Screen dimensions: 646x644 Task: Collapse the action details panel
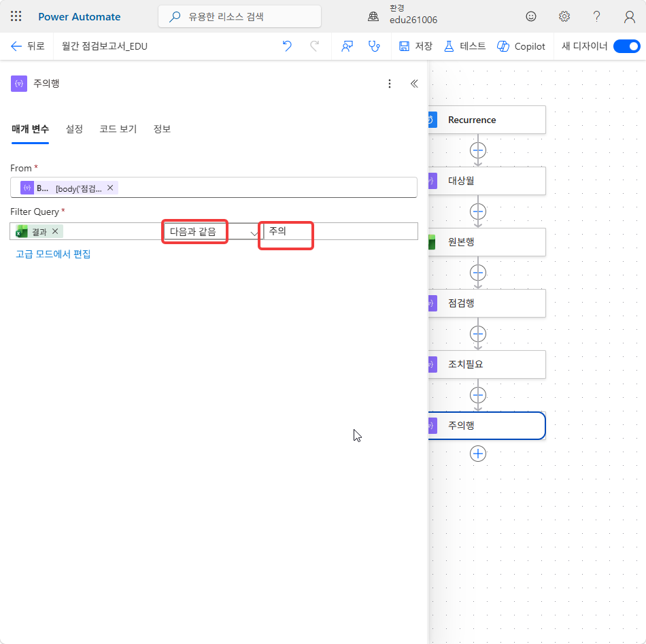click(x=414, y=84)
